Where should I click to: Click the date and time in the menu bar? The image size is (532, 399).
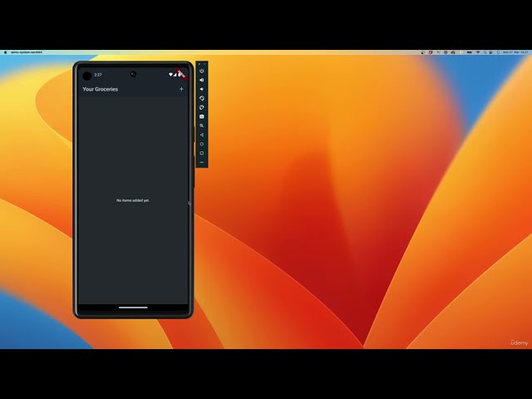coord(515,52)
